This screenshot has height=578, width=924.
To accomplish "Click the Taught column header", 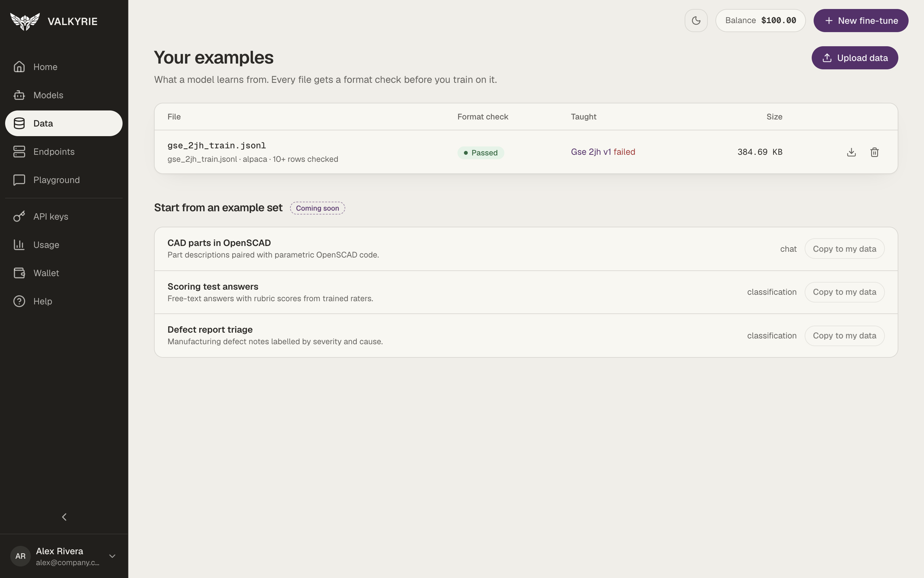I will point(583,117).
